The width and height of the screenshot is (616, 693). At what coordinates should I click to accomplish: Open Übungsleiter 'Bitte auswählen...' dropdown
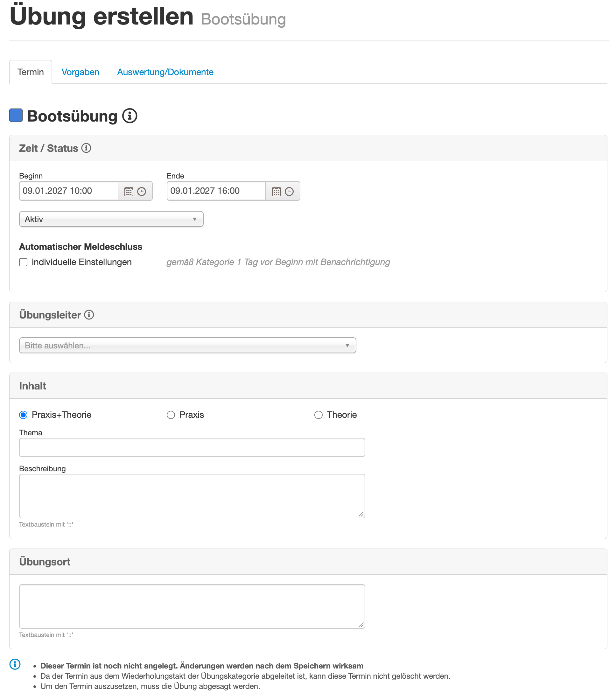click(x=187, y=345)
